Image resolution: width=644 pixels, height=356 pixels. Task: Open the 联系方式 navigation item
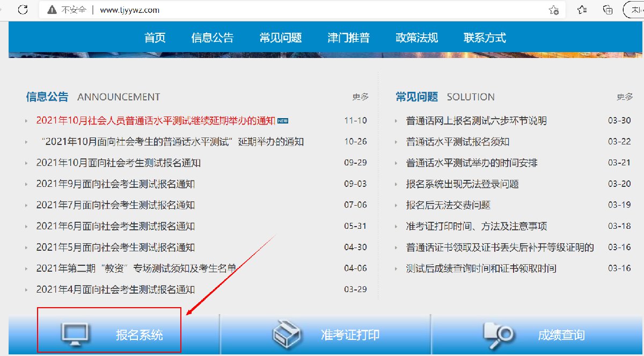(x=485, y=38)
